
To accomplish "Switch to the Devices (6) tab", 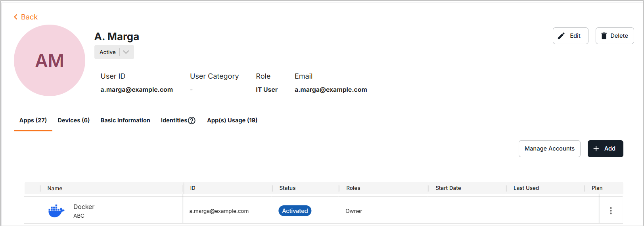I will pyautogui.click(x=74, y=120).
